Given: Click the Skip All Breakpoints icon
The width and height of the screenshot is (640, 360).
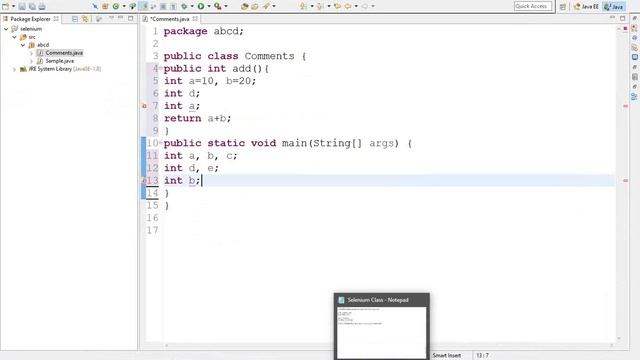Looking at the screenshot, I should (95, 6).
